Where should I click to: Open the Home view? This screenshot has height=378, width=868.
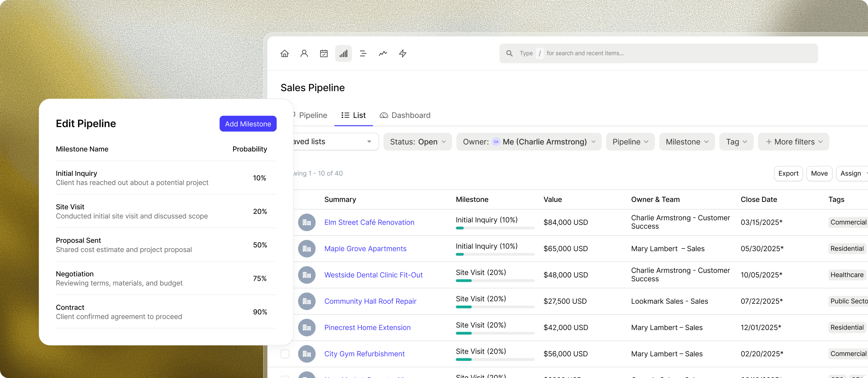[x=285, y=53]
